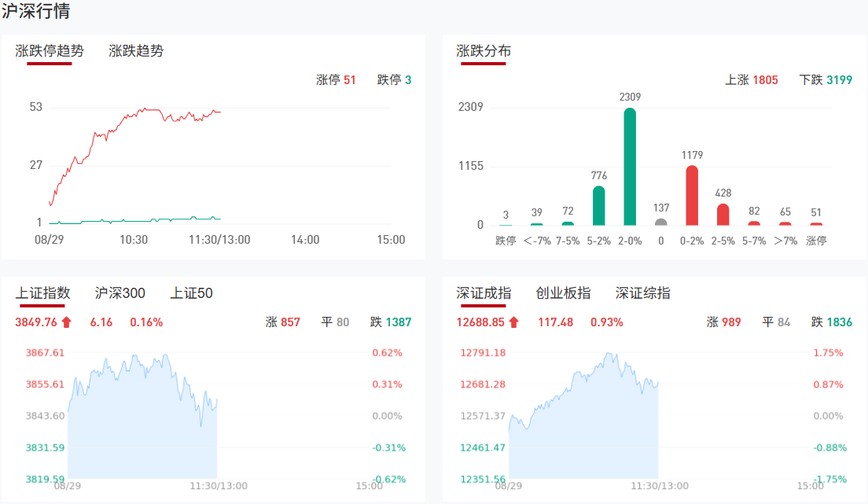
Task: Click the red bar labeled 428
Action: (723, 214)
